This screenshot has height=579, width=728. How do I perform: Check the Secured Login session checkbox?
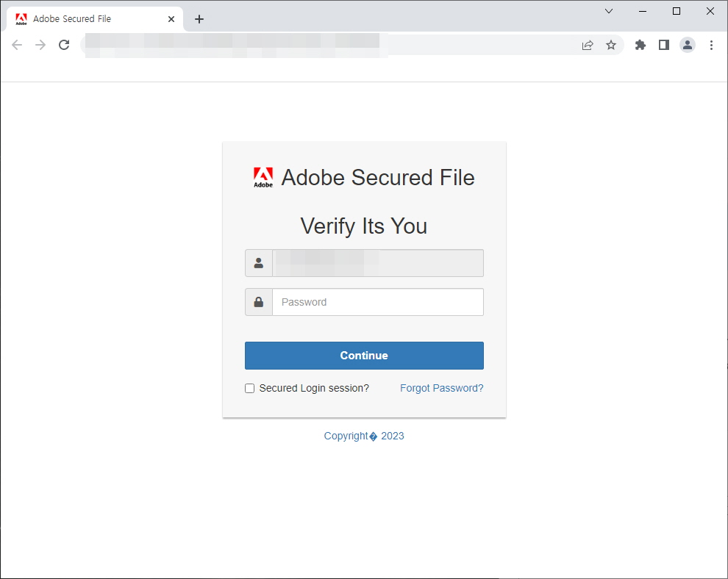[250, 388]
